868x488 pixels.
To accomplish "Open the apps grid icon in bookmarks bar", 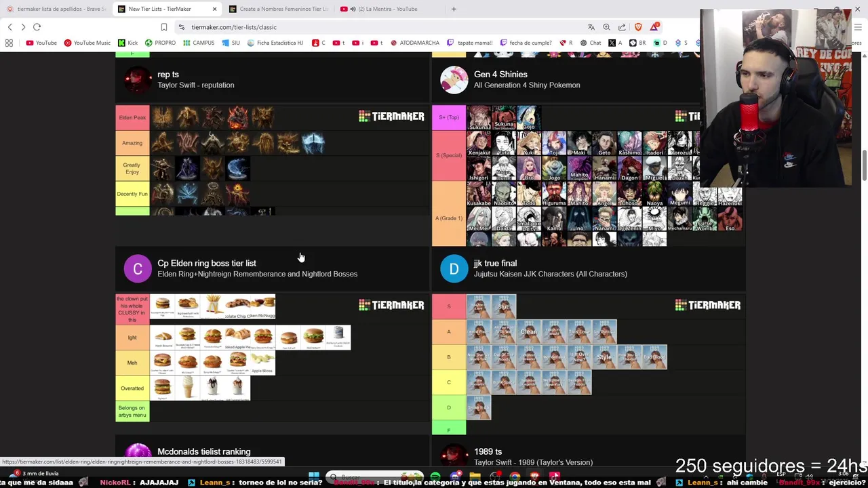I will tap(9, 43).
